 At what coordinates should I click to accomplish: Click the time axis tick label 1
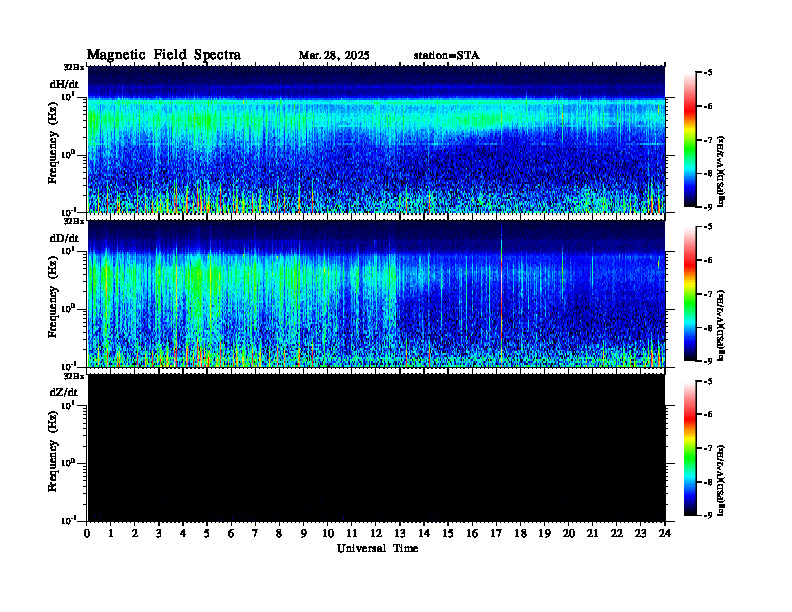pyautogui.click(x=111, y=533)
